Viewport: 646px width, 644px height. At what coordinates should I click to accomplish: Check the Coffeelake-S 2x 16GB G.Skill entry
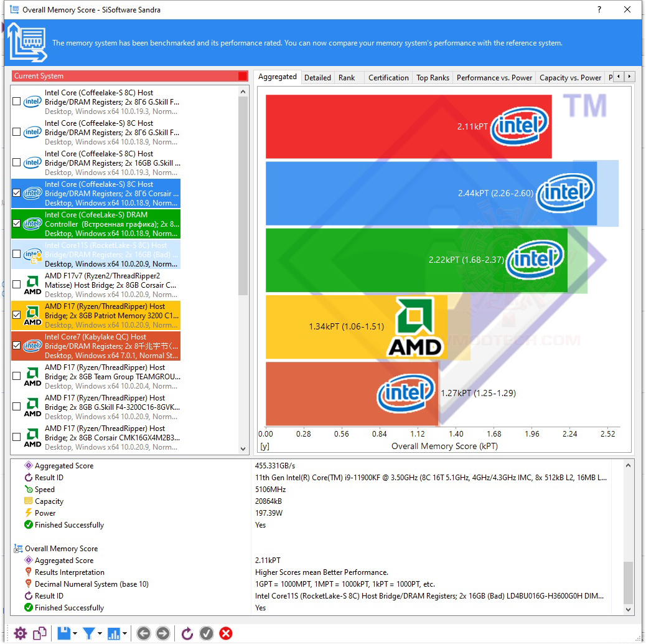coord(16,163)
